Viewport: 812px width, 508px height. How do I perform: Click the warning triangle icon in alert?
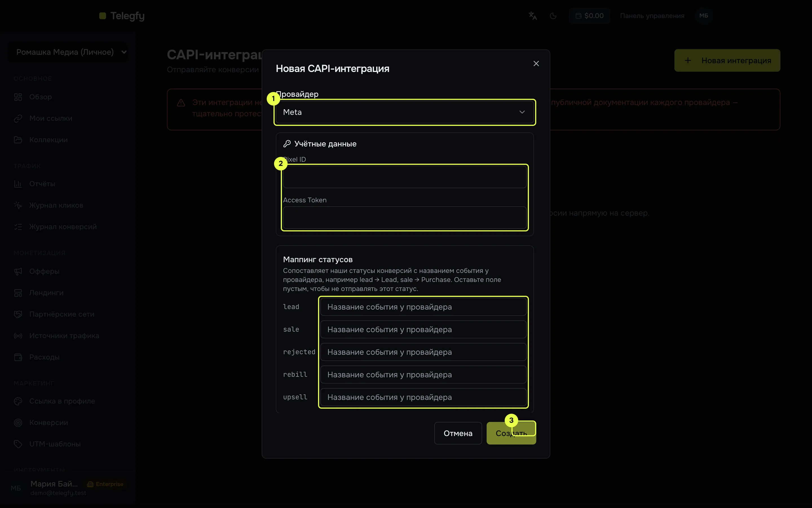pos(181,103)
